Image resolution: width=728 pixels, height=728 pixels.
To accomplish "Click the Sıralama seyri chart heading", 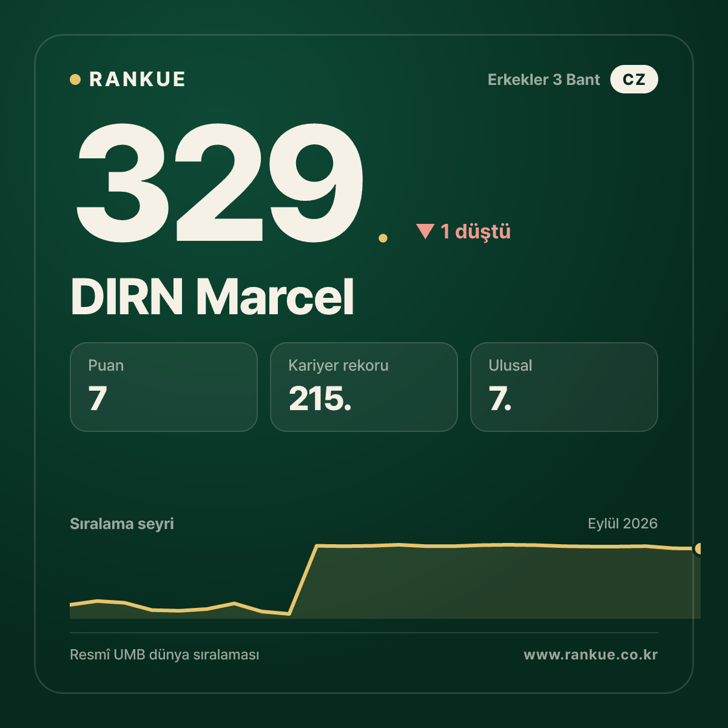I will coord(122,524).
